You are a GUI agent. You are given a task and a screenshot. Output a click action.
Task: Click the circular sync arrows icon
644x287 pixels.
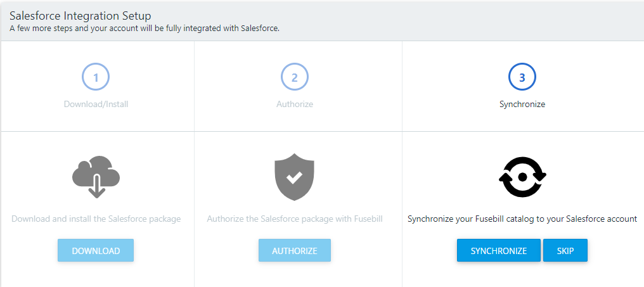coord(522,177)
